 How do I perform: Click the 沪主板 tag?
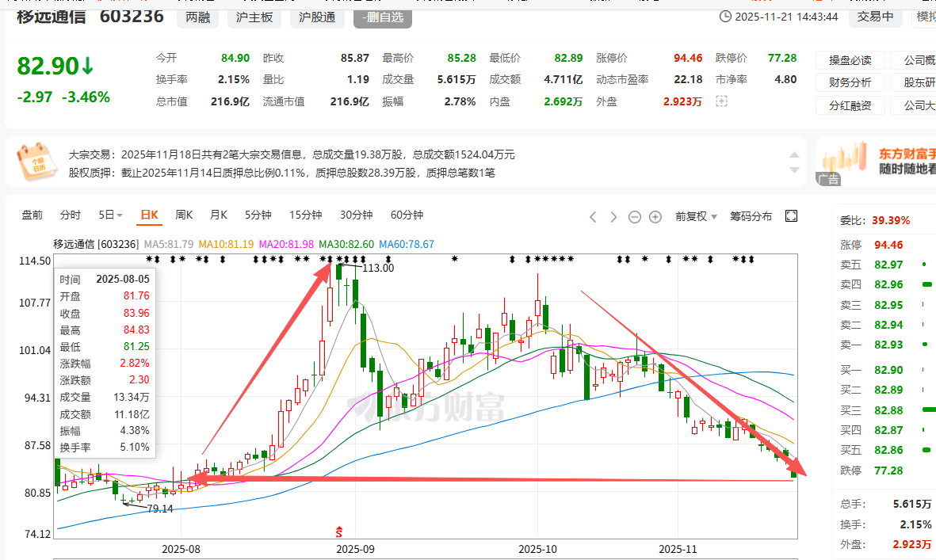click(254, 18)
